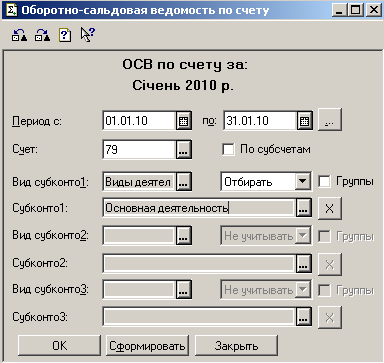Clear Субконто2 with its X button

tap(330, 264)
